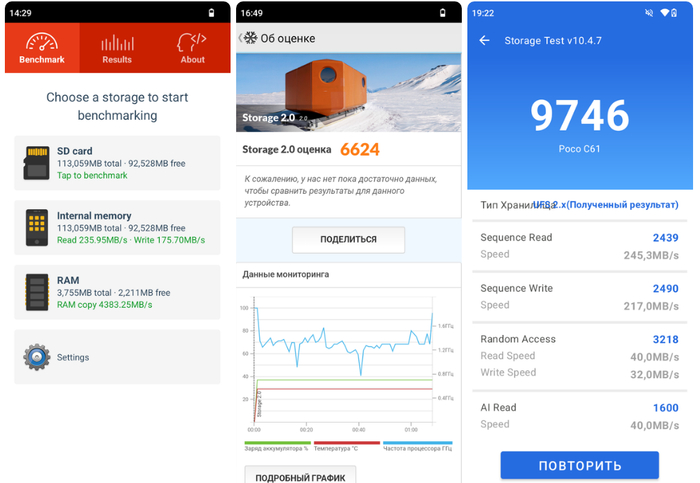The height and width of the screenshot is (483, 700).
Task: Tap the RAM chip icon
Action: pyautogui.click(x=36, y=291)
